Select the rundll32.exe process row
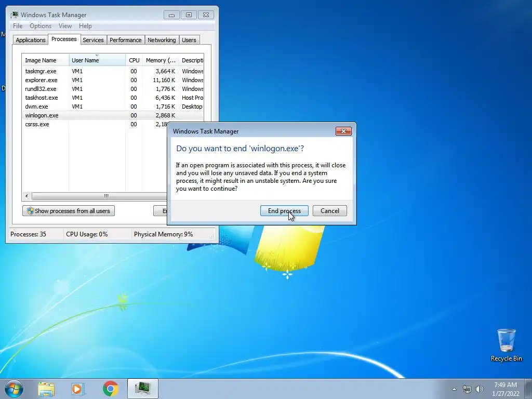This screenshot has width=532, height=399. pyautogui.click(x=113, y=89)
